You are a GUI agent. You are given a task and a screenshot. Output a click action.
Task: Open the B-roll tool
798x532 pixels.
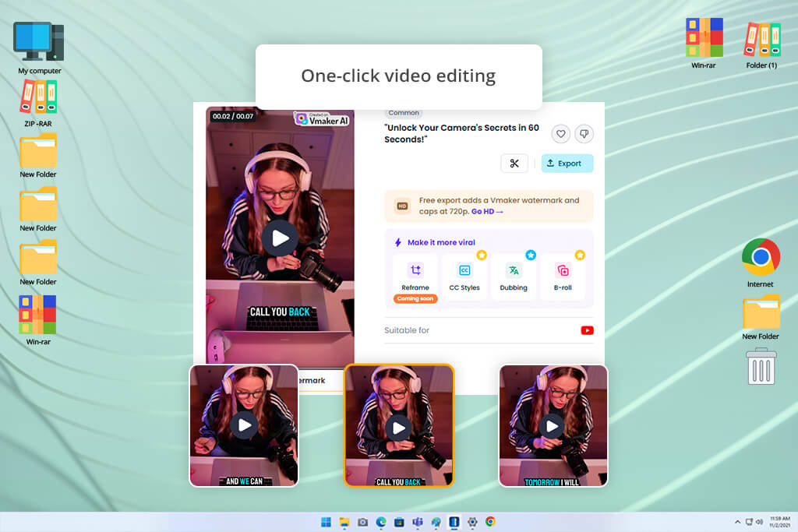click(563, 277)
